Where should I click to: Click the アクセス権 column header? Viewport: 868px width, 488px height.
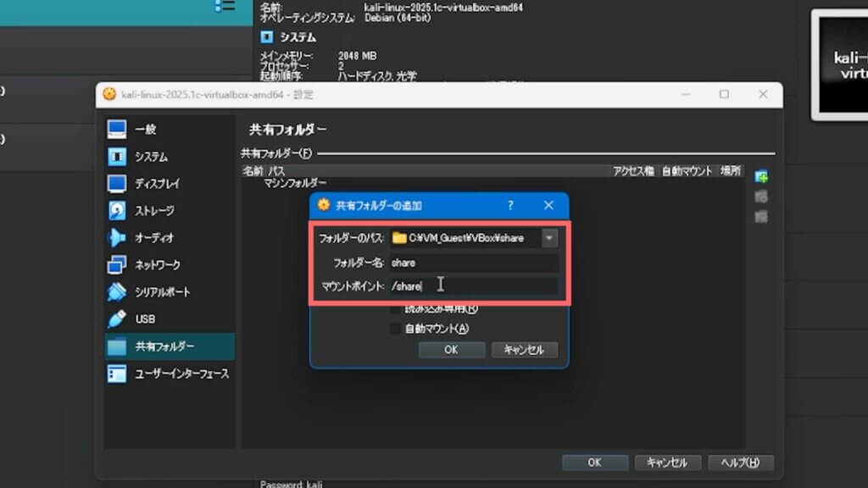click(633, 171)
